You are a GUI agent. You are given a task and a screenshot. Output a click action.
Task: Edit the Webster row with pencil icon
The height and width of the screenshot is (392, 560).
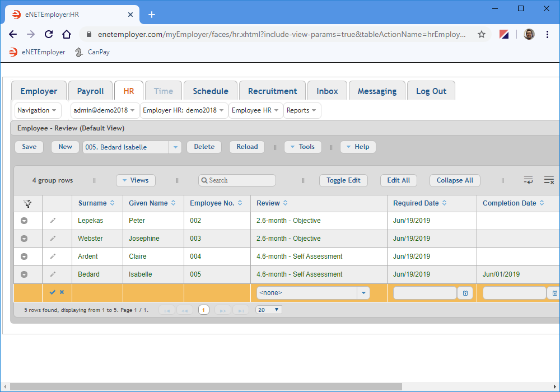coord(53,239)
